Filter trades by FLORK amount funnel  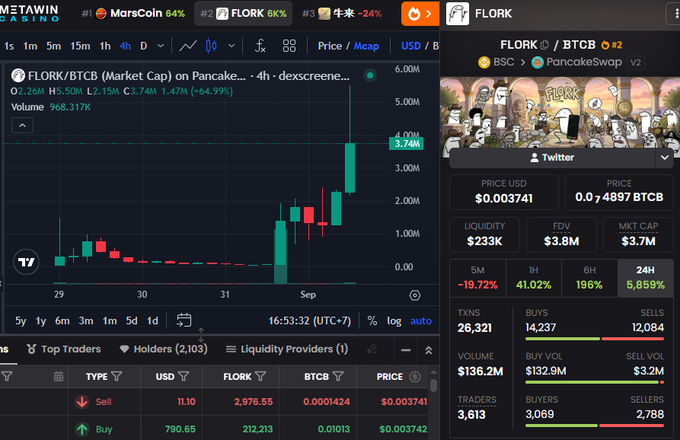tap(260, 376)
